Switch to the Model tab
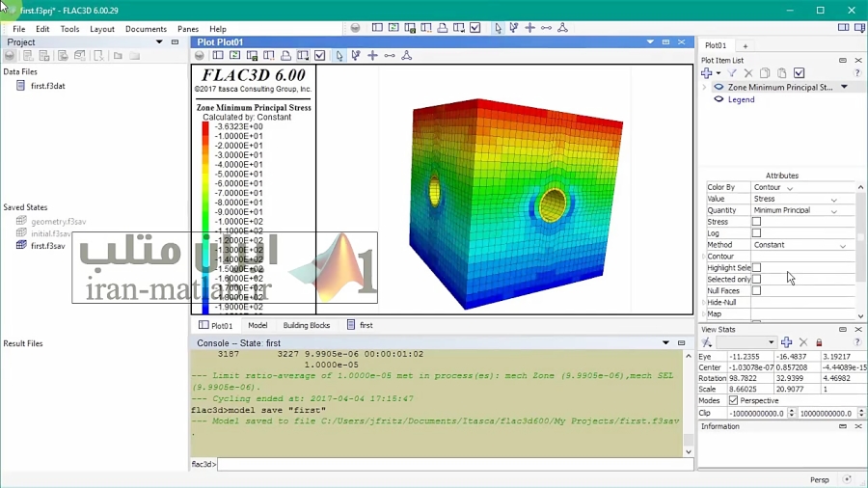The image size is (868, 488). pyautogui.click(x=258, y=325)
